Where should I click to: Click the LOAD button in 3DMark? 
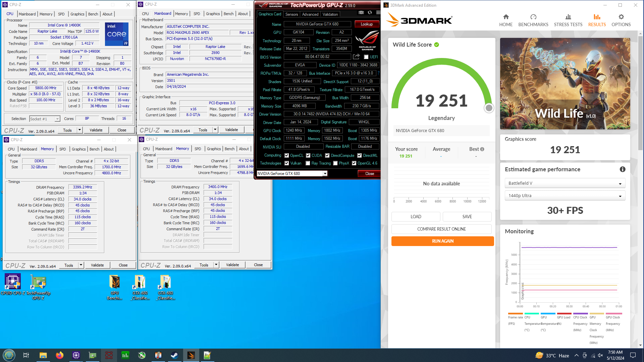tap(416, 217)
